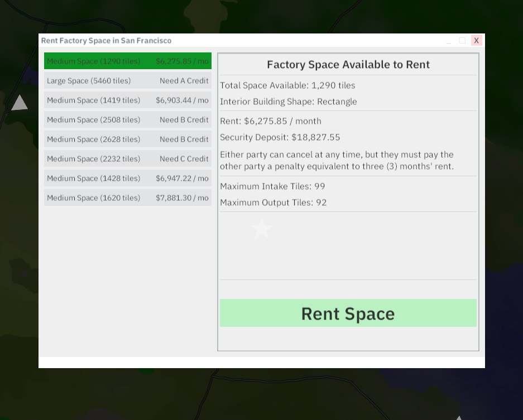Viewport: 523px width, 420px height.
Task: Select the $6,947.22 / mo space listing
Action: click(127, 178)
